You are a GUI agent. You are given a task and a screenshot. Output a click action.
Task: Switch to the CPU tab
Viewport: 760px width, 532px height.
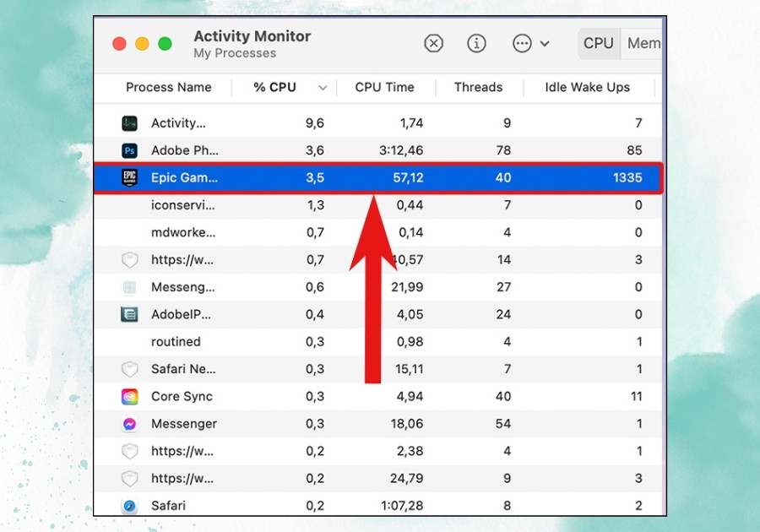(x=599, y=43)
